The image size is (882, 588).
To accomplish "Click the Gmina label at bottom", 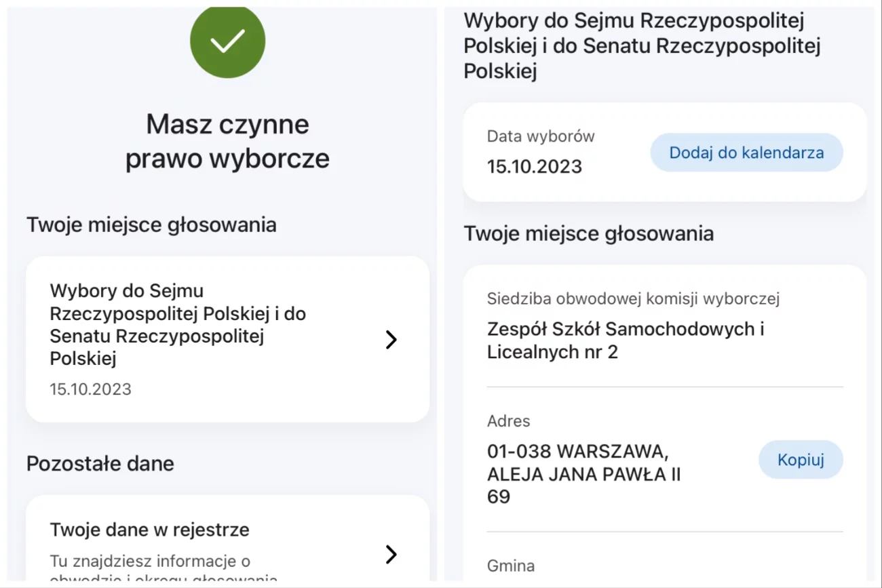I will coord(511,566).
